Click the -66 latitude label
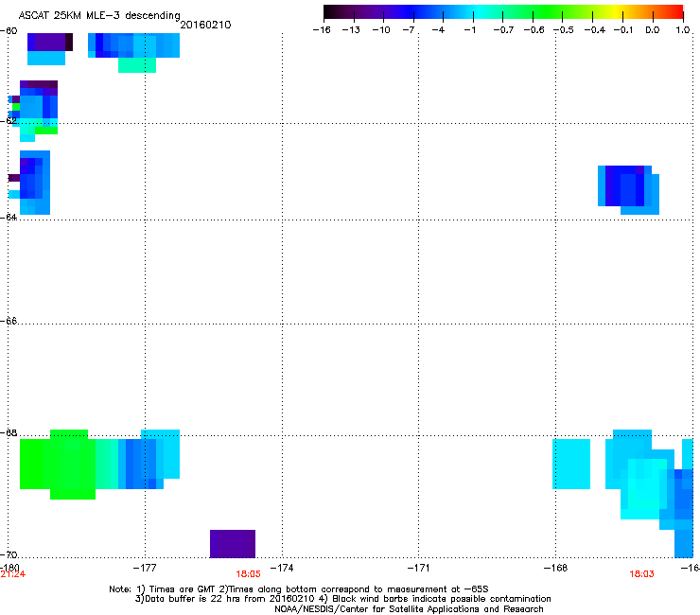700x615 pixels. click(9, 321)
